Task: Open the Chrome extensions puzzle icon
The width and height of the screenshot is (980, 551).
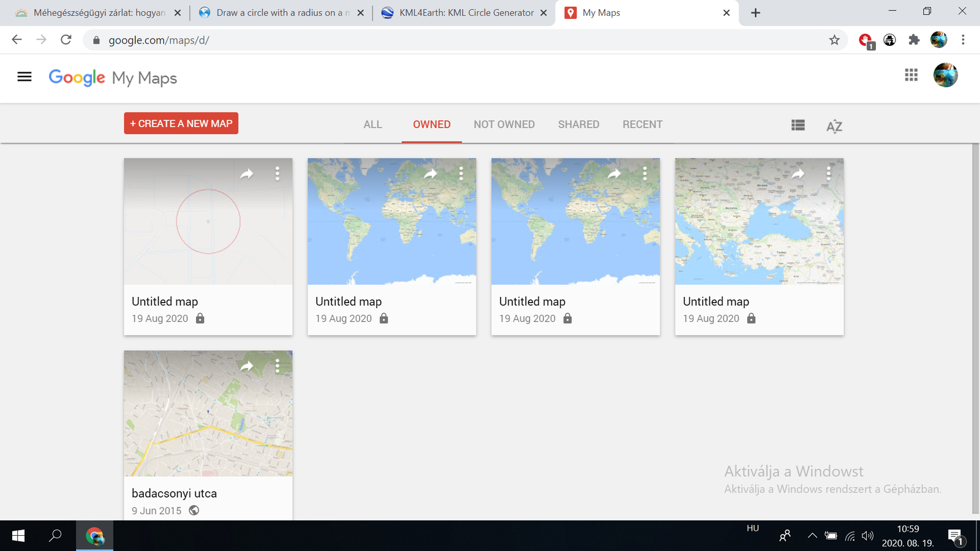Action: pos(914,40)
